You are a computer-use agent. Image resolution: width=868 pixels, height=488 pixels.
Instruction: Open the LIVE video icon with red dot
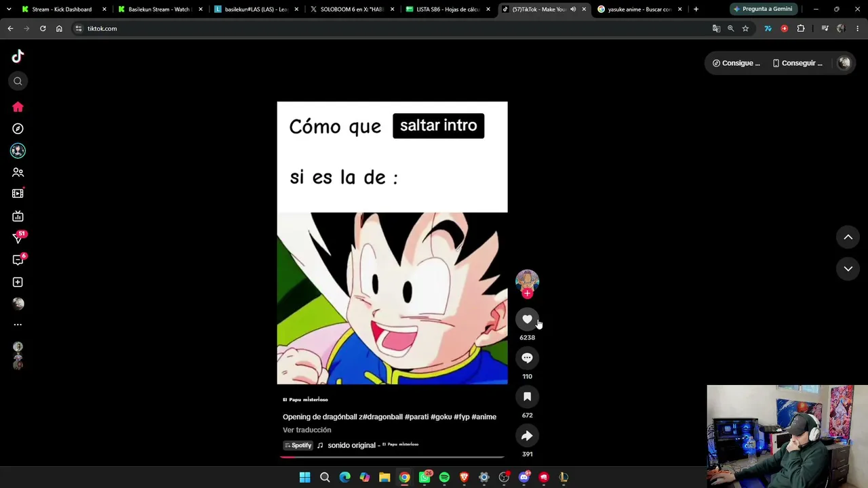18,193
